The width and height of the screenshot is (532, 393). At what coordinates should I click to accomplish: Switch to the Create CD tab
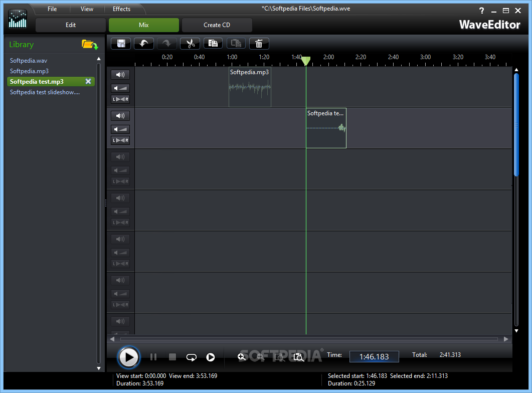217,25
